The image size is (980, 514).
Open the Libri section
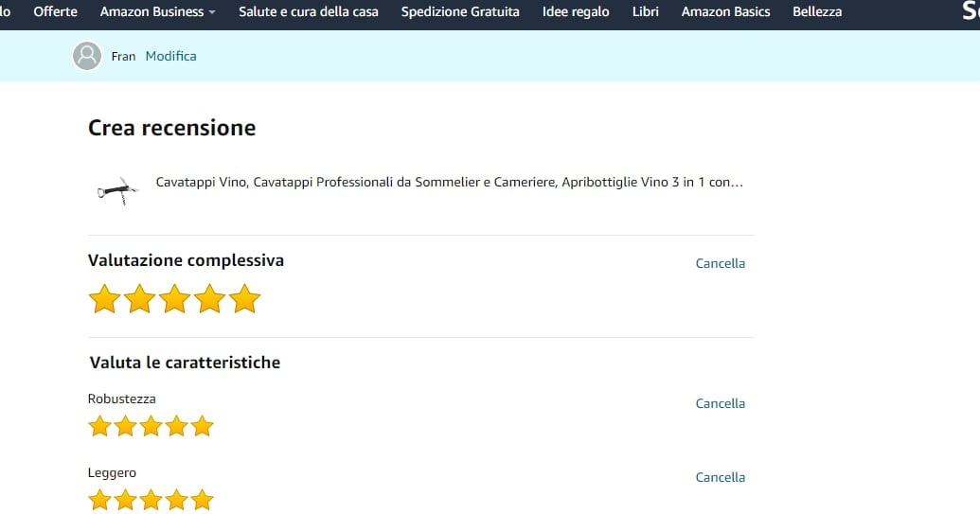[x=645, y=12]
